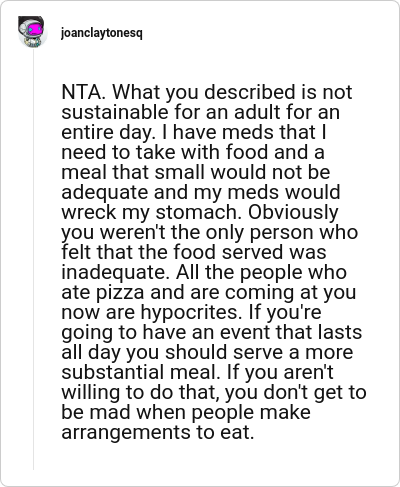400x487 pixels.
Task: Select the 'NTA.' verdict at the post start
Action: 84,92
